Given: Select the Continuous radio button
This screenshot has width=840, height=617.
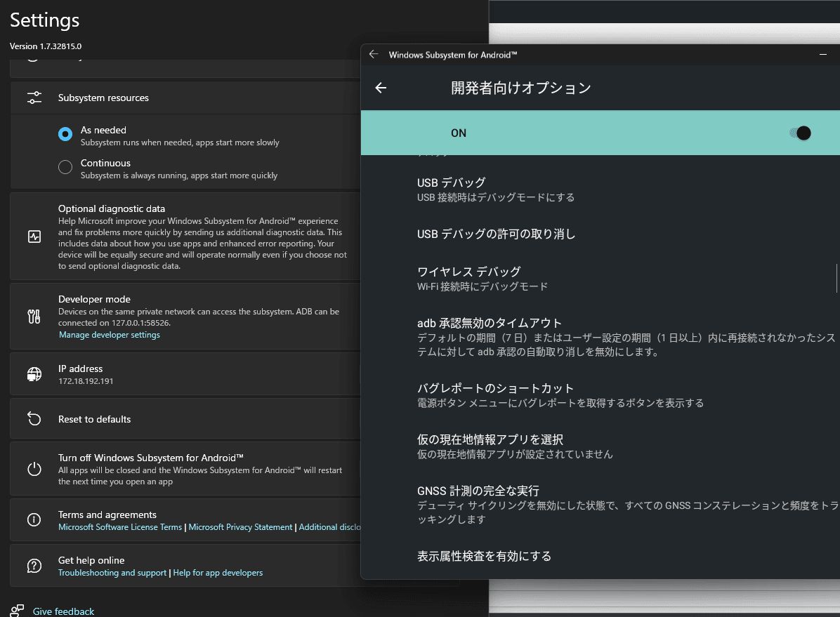Looking at the screenshot, I should (65, 167).
